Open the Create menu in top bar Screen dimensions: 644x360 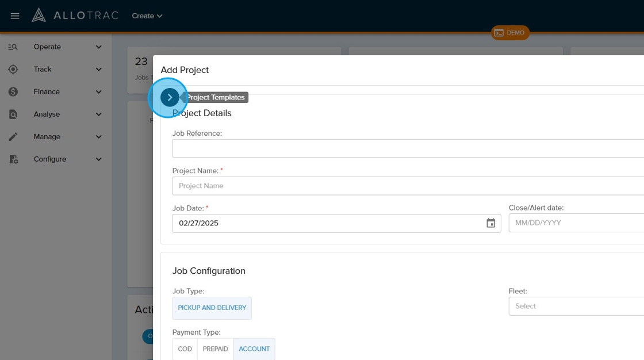click(x=147, y=16)
